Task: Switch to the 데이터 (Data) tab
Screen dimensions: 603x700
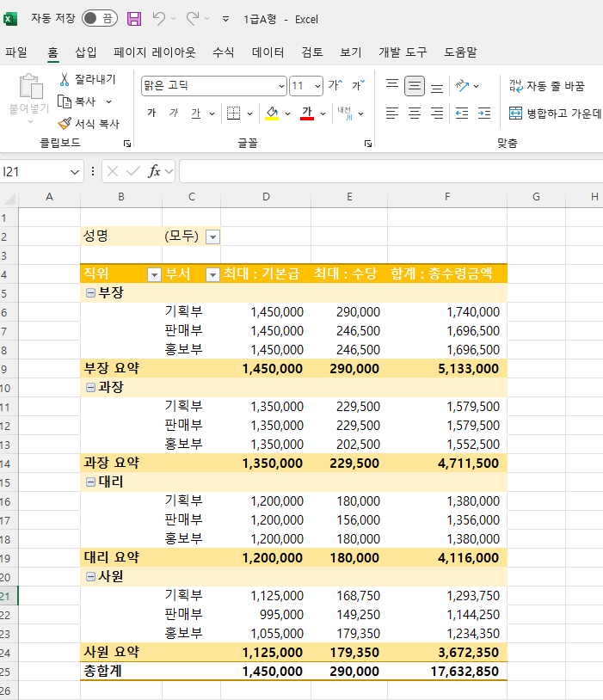Action: pyautogui.click(x=268, y=52)
